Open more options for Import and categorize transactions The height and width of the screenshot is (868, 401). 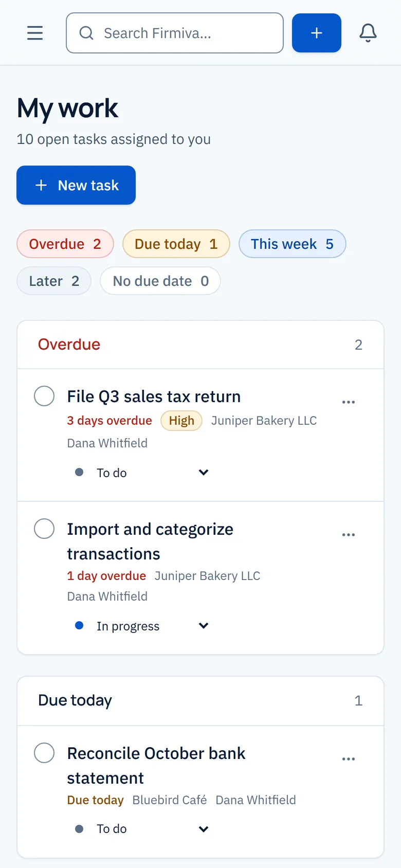tap(349, 535)
